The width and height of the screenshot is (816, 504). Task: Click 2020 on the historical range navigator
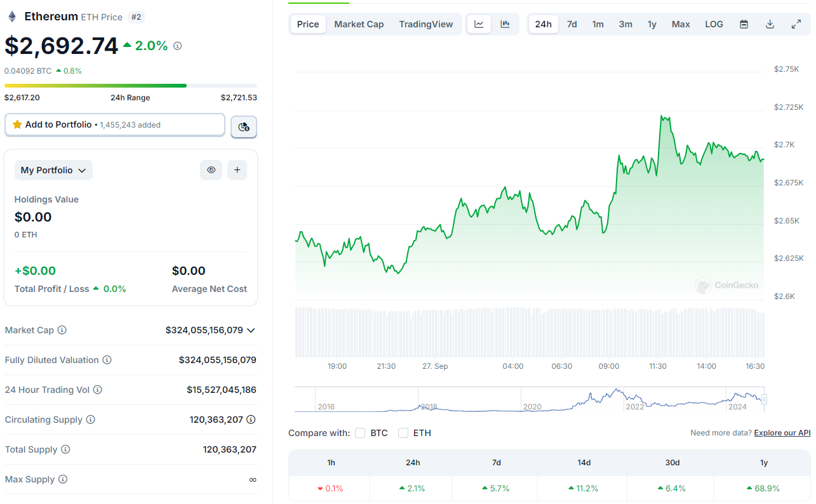(x=532, y=406)
